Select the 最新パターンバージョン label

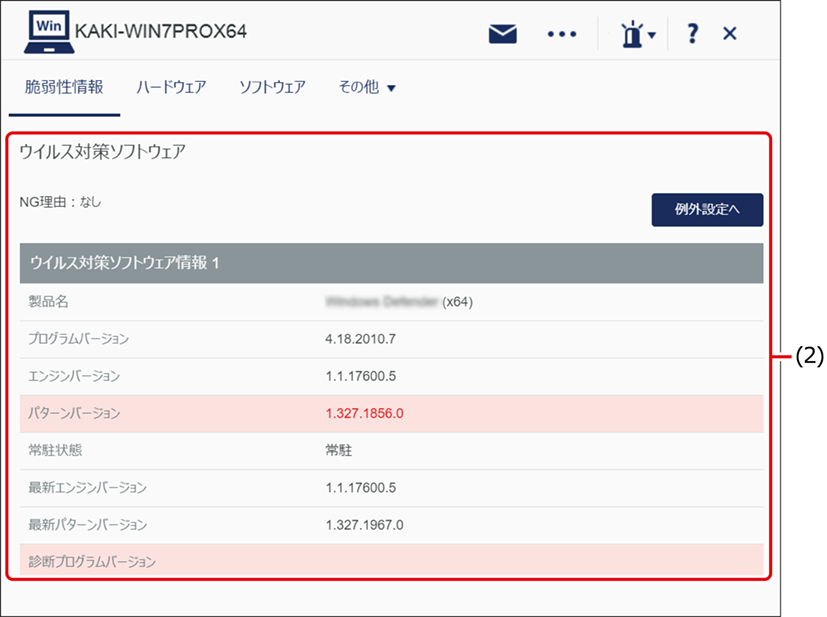pos(88,525)
